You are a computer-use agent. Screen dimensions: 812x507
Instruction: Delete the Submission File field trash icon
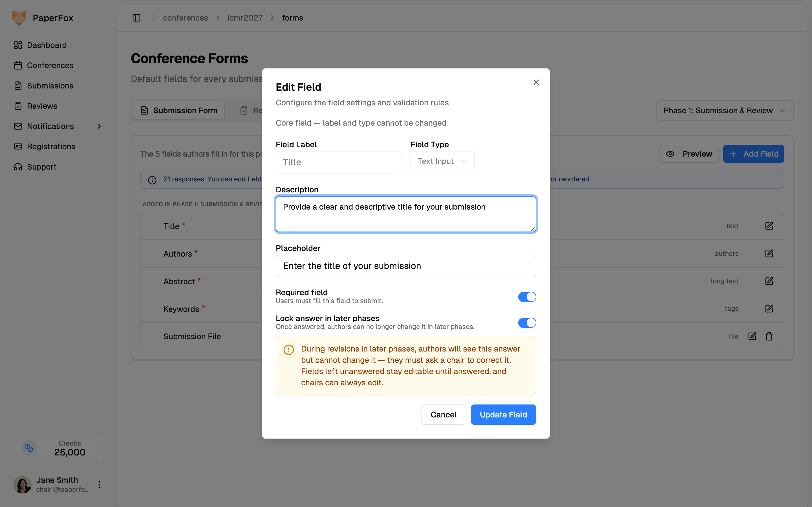tap(769, 336)
